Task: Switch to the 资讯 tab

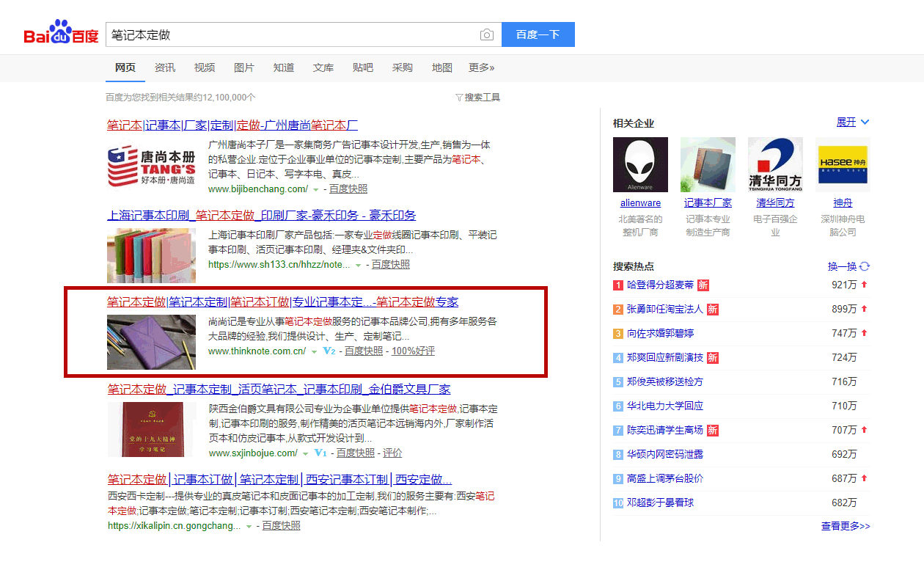Action: (x=165, y=67)
